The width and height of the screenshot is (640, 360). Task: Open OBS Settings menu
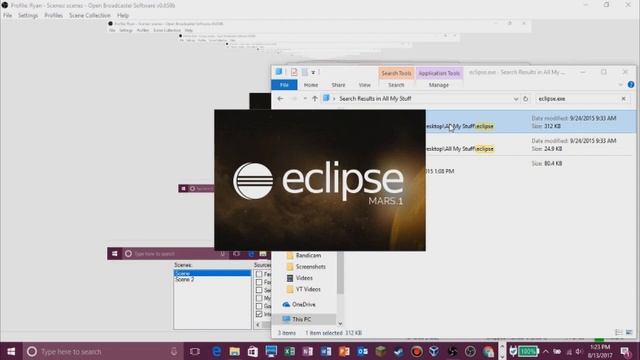[28, 16]
